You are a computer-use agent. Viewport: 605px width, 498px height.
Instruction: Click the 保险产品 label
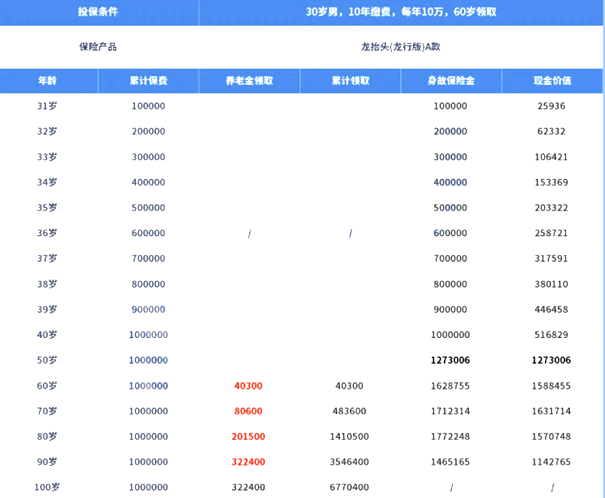point(98,47)
